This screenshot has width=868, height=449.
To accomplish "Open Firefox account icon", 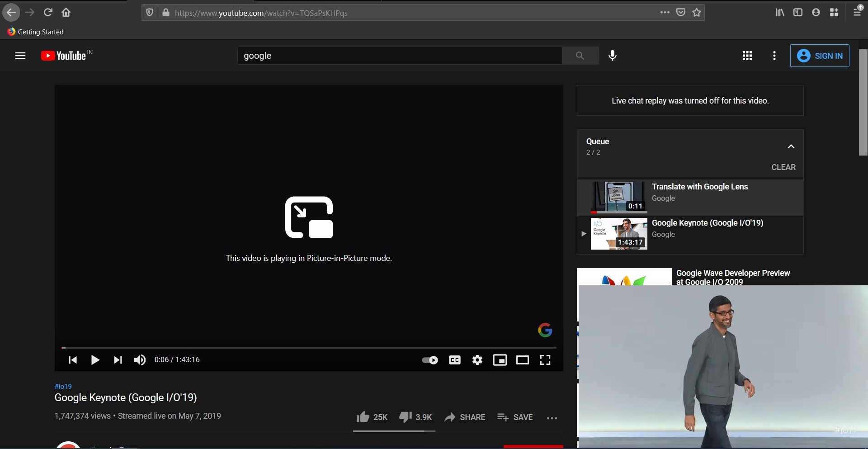I will [x=816, y=12].
